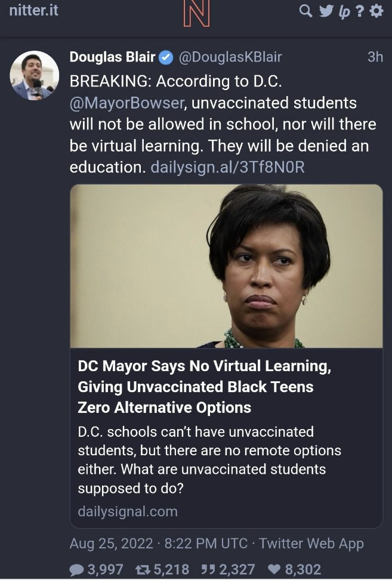Open the article preview image
Image resolution: width=392 pixels, height=580 pixels.
click(x=226, y=266)
